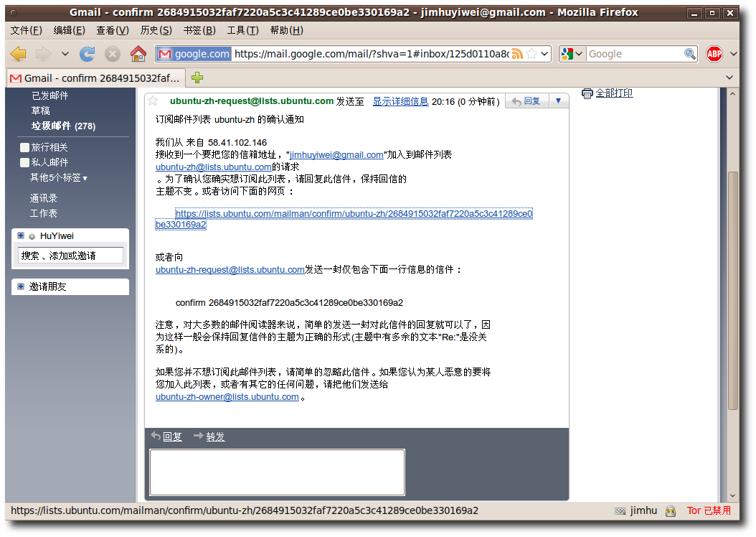
Task: Open the mailman confirm URL link
Action: coord(354,213)
